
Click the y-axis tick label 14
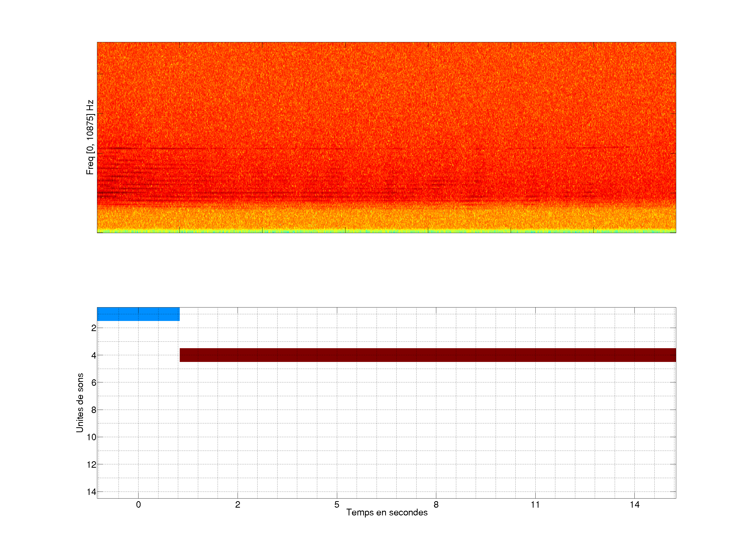point(92,492)
